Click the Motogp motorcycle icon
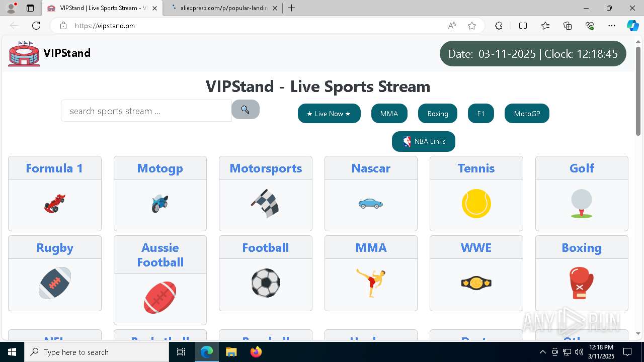644x362 pixels. tap(160, 204)
